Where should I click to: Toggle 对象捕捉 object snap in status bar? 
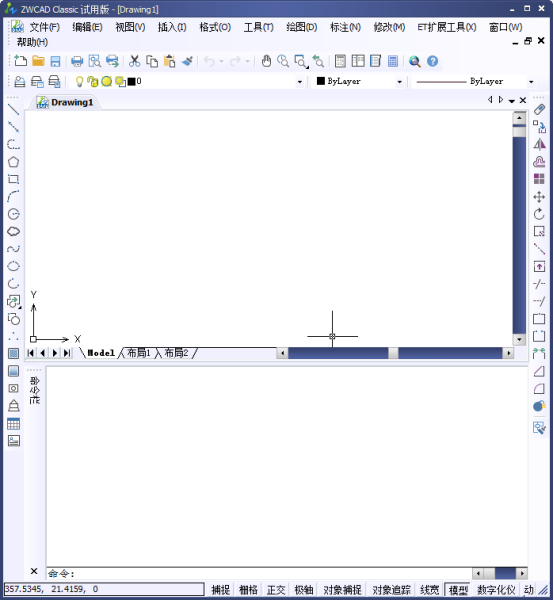click(x=342, y=590)
